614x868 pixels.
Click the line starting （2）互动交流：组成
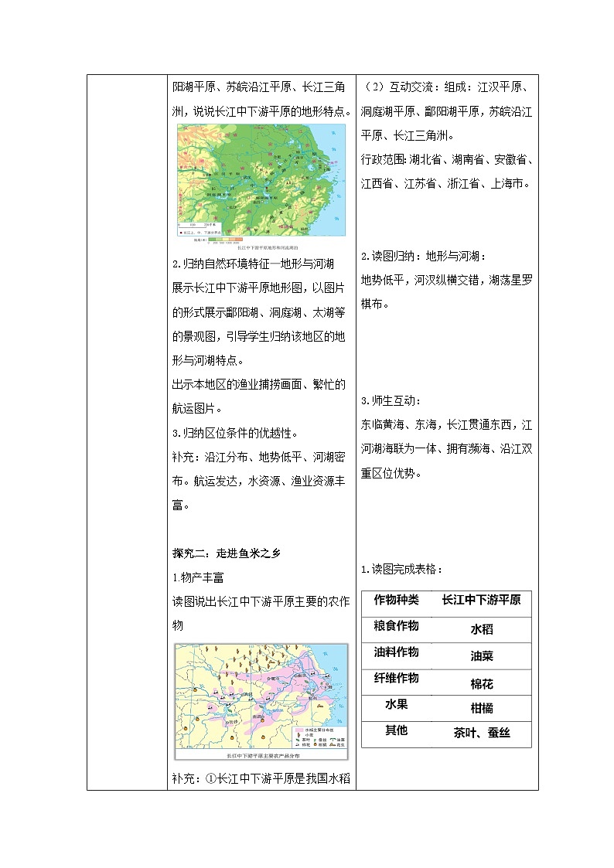[447, 87]
